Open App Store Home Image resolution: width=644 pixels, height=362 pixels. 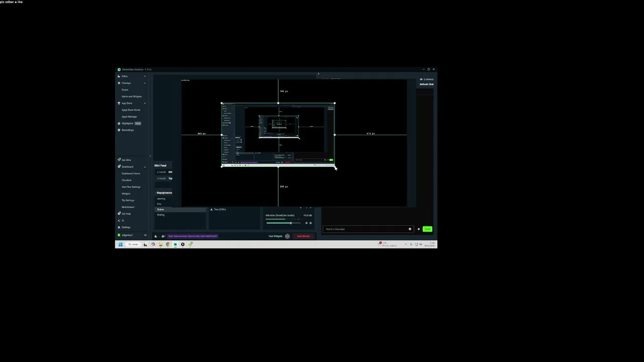click(131, 110)
